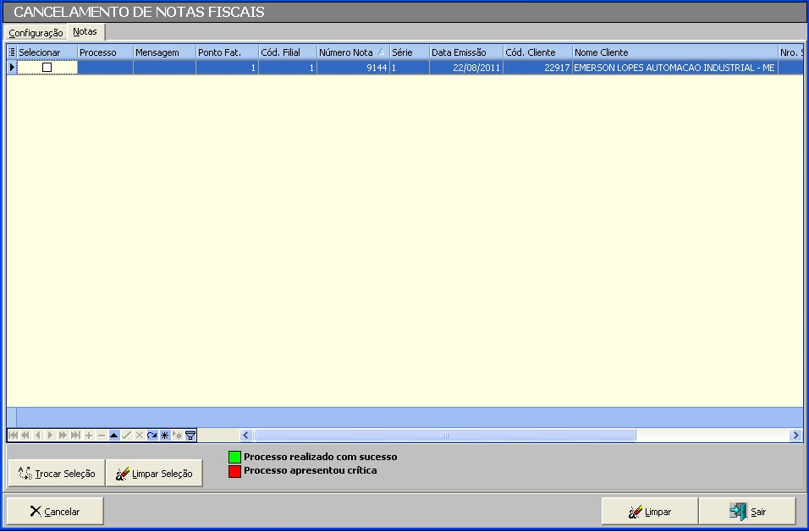Switch to the Configuração tab

click(x=36, y=33)
